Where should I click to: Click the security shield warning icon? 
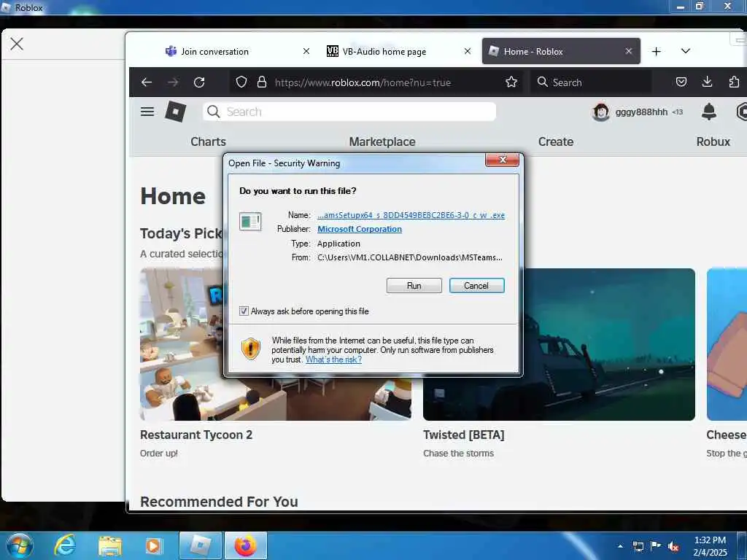pyautogui.click(x=251, y=349)
